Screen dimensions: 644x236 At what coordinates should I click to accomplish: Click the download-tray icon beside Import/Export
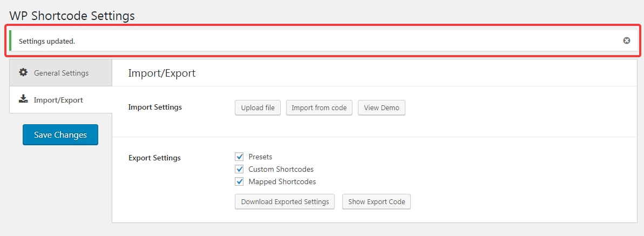(x=23, y=99)
